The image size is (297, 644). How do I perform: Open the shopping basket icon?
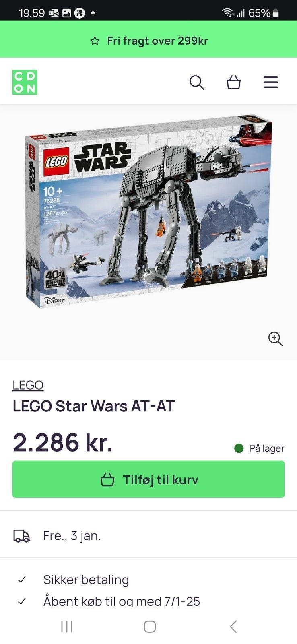point(233,83)
